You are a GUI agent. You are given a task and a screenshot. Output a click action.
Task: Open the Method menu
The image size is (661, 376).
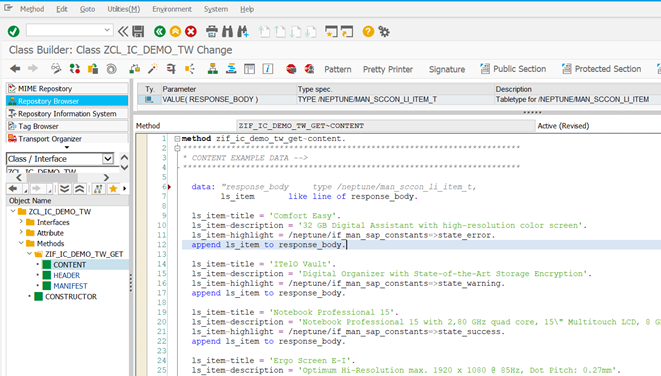tap(32, 9)
